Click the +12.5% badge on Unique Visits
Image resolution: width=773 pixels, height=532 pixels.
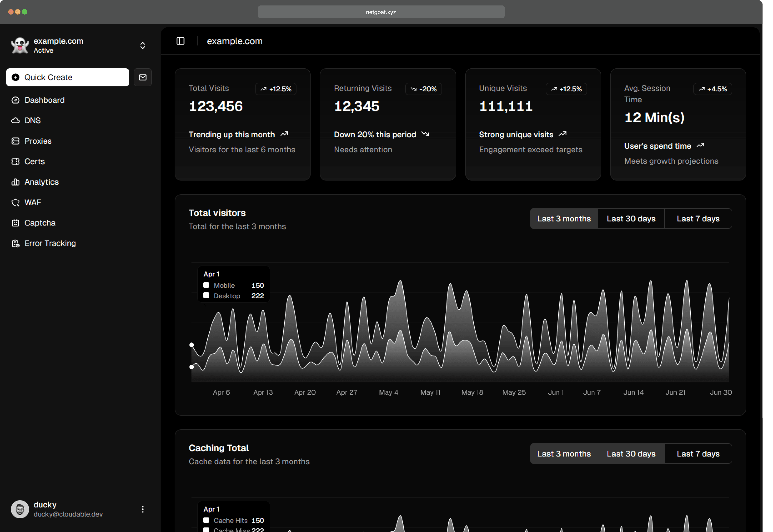[566, 89]
